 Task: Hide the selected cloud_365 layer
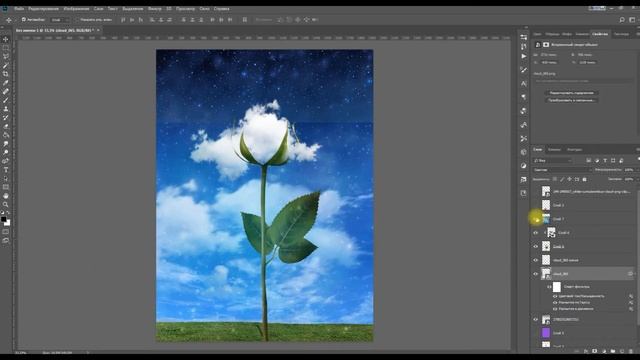click(x=536, y=274)
